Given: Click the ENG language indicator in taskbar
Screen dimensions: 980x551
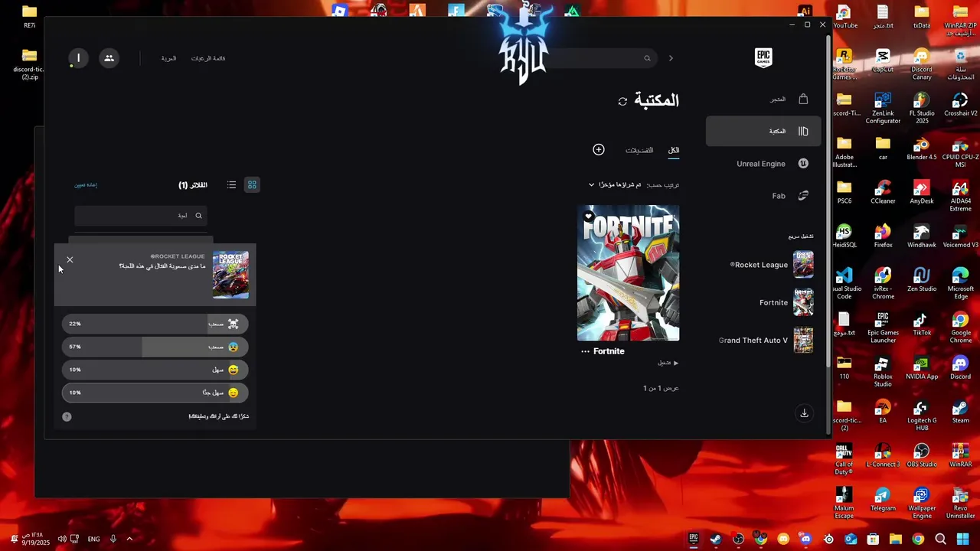Looking at the screenshot, I should [x=93, y=539].
